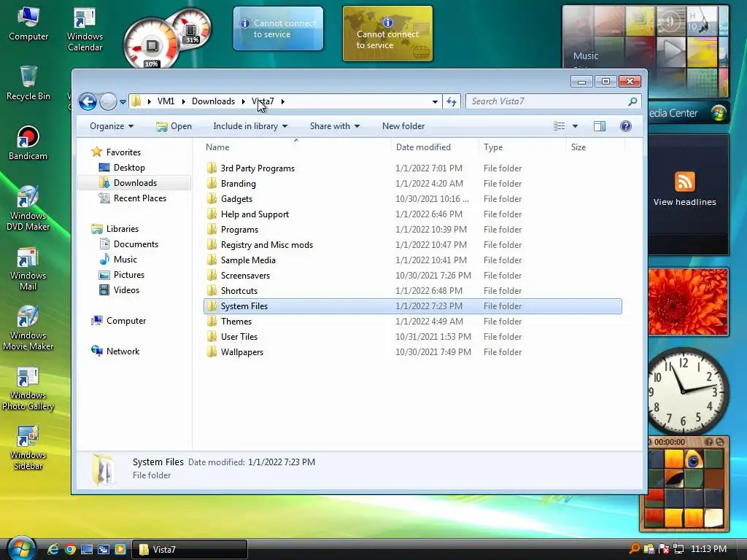Screen dimensions: 747x560
Task: Open the recent locations dropdown arrow
Action: click(x=123, y=101)
